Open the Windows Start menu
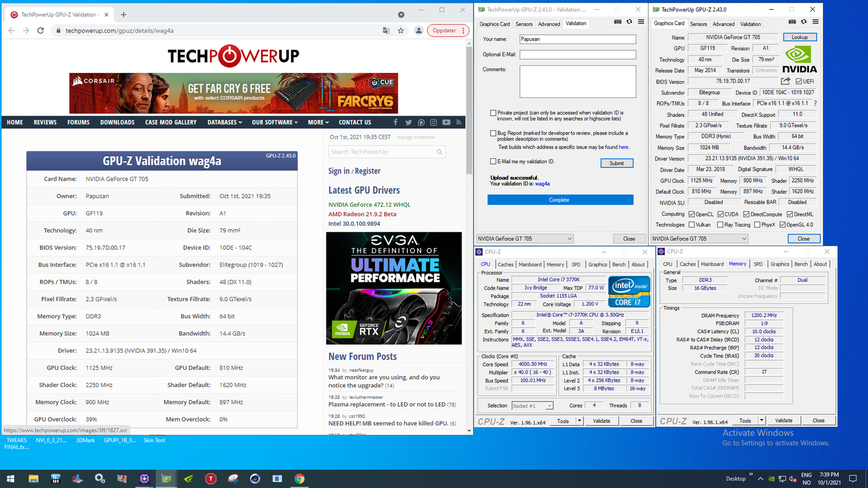The width and height of the screenshot is (868, 488). pos(11,479)
